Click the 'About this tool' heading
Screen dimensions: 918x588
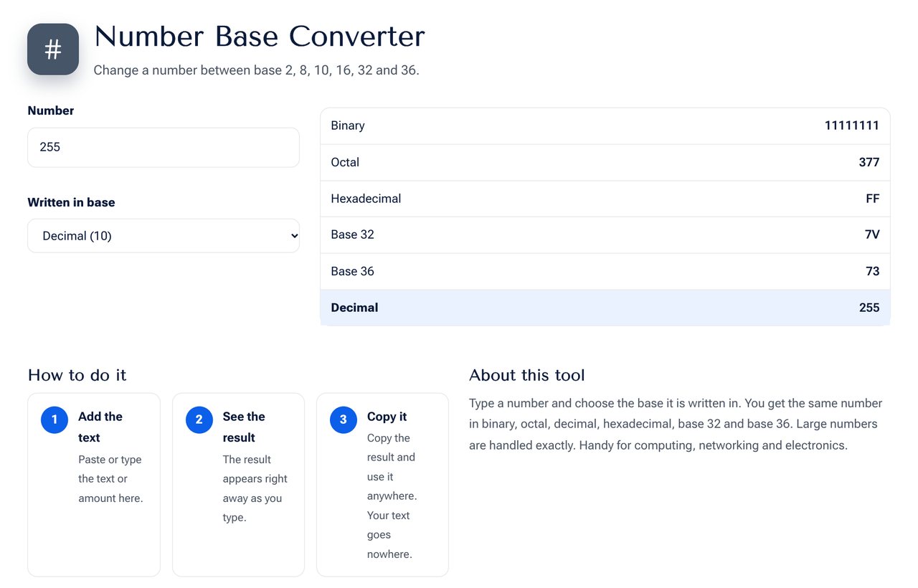527,375
